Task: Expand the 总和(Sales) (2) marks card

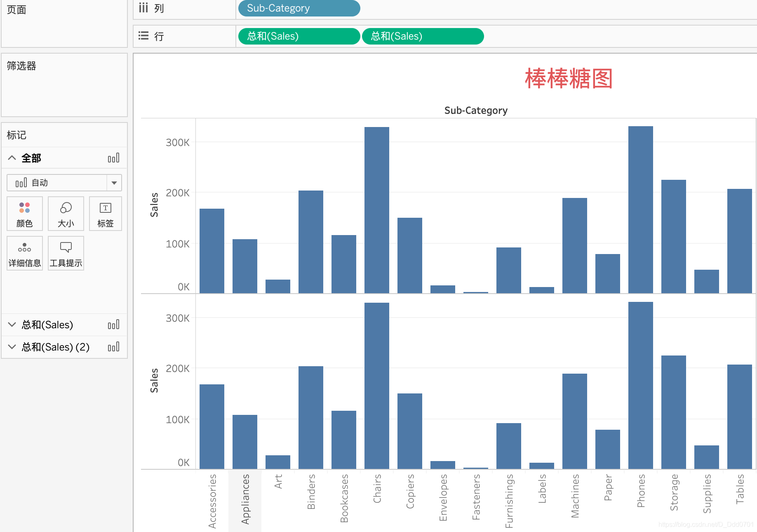Action: tap(12, 347)
